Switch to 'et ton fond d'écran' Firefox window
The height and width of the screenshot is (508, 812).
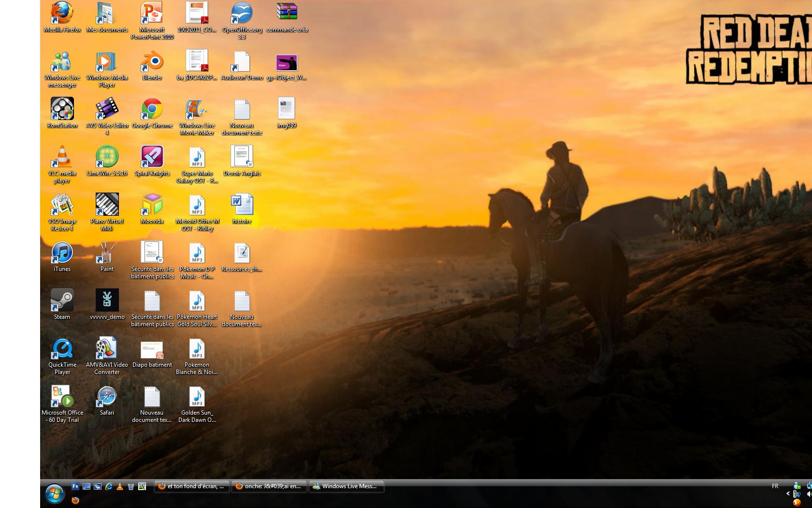(191, 486)
